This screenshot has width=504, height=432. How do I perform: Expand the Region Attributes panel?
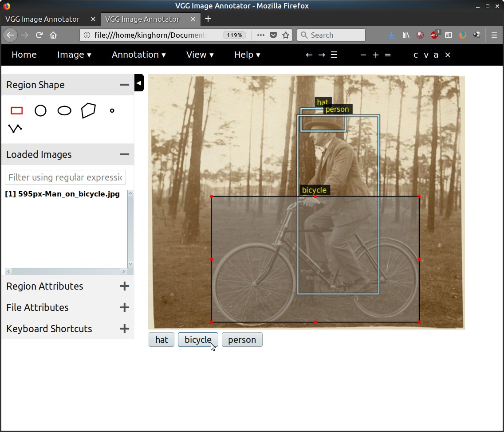pos(124,286)
